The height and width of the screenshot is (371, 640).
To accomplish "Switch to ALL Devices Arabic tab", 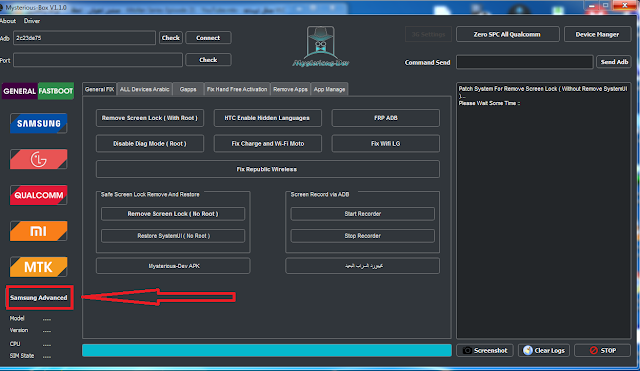I will click(144, 89).
